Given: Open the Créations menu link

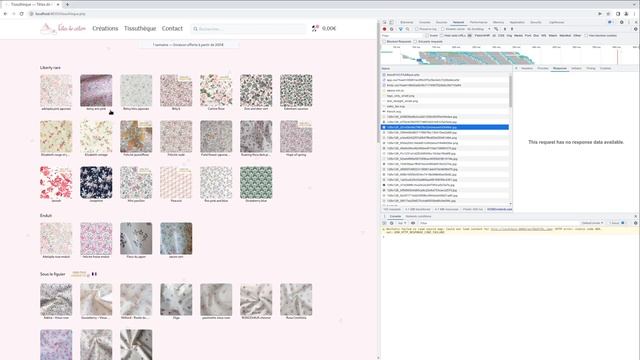Looking at the screenshot, I should tap(105, 29).
